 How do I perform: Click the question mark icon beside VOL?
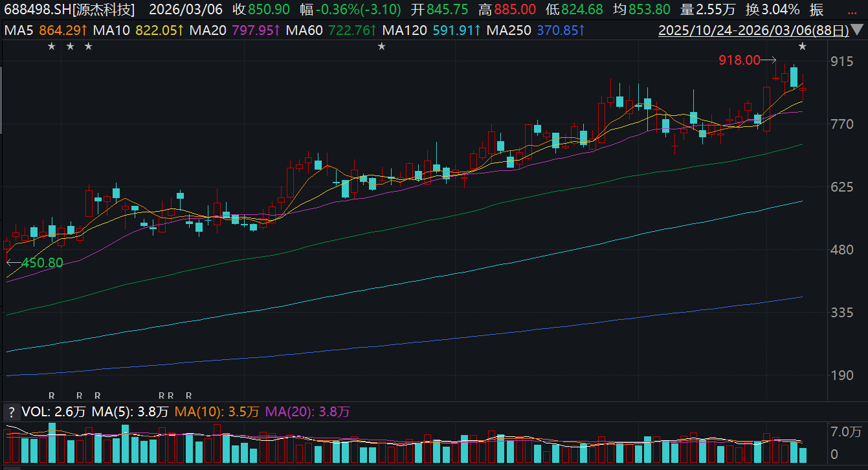click(10, 412)
